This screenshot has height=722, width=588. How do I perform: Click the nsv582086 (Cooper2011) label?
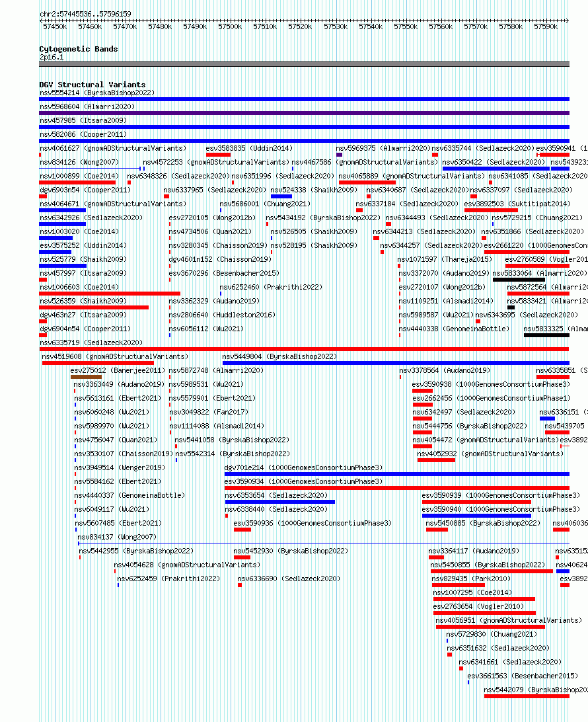click(x=83, y=134)
